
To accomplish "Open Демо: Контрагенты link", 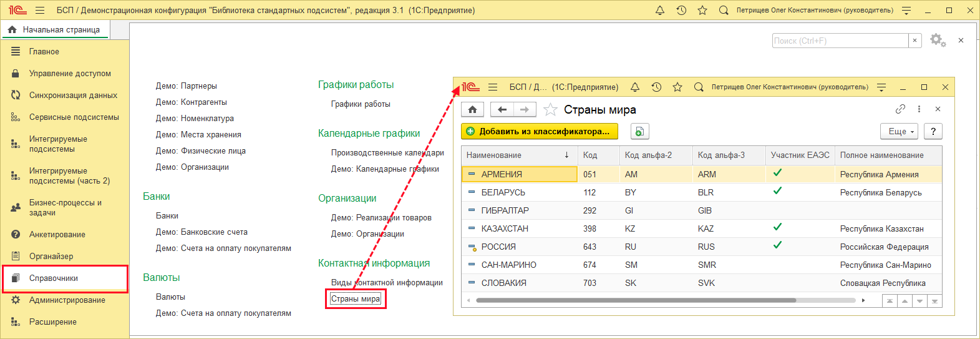I will pos(192,102).
